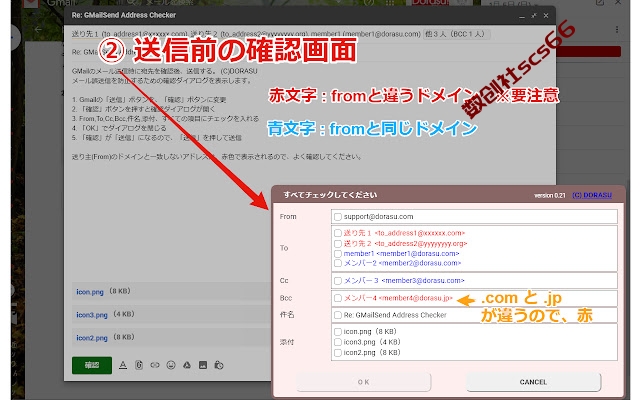Click the Cc label in dialog
The image size is (640, 400).
tap(284, 281)
